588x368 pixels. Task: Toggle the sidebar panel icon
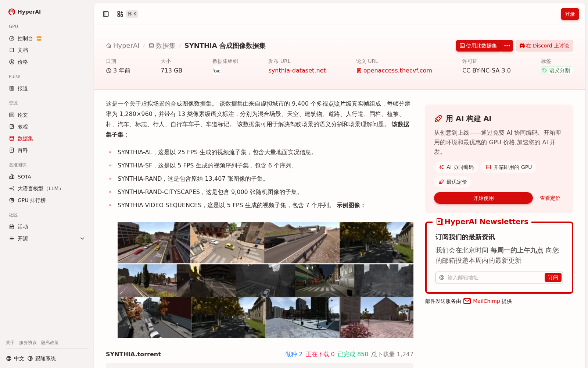pyautogui.click(x=106, y=14)
